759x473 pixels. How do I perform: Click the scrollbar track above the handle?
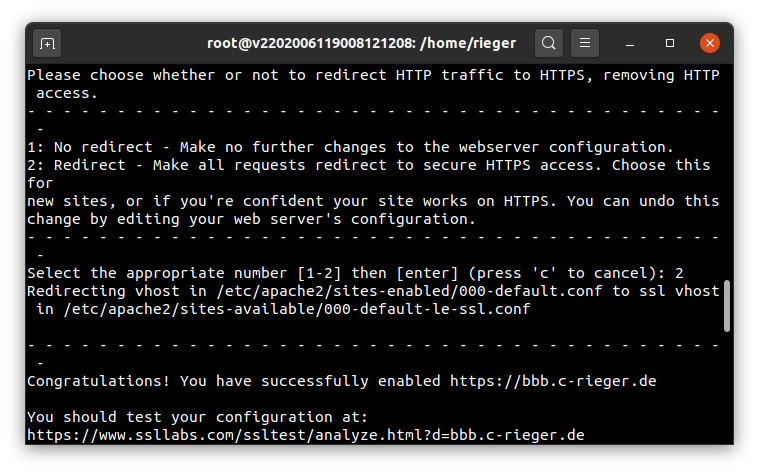(727, 172)
